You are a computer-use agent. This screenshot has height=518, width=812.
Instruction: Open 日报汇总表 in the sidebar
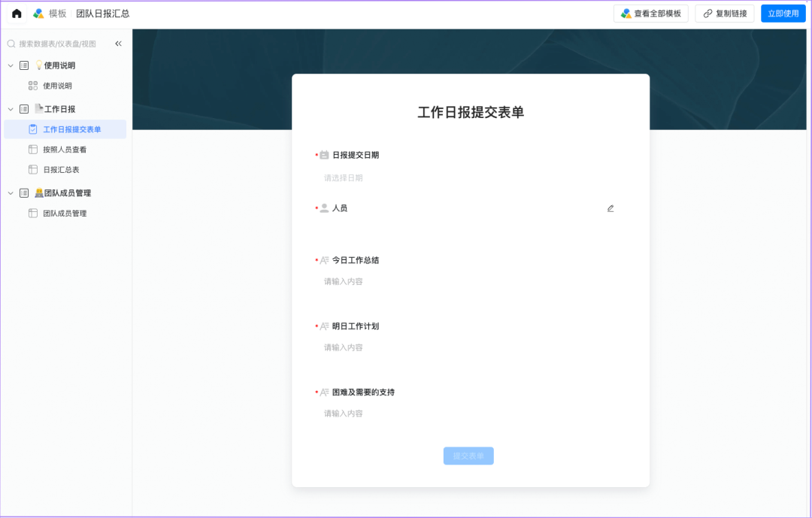tap(61, 170)
